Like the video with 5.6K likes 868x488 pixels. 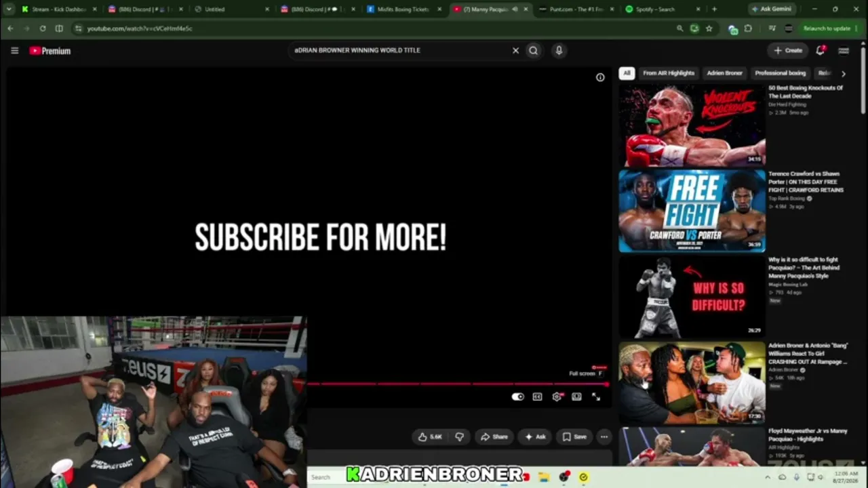430,437
